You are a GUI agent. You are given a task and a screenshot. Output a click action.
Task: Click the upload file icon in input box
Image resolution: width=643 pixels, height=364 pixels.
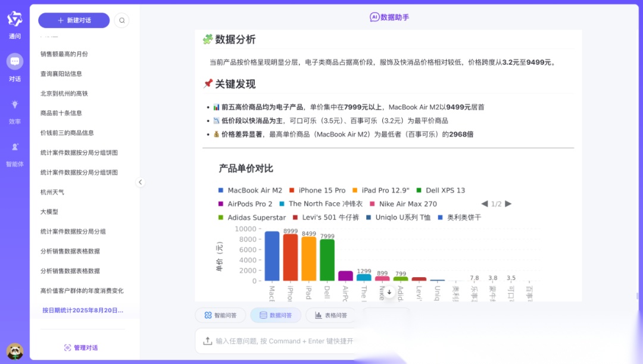(x=208, y=341)
